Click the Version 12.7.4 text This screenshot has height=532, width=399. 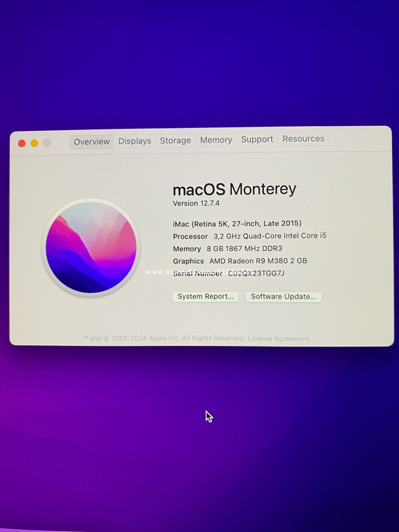196,203
